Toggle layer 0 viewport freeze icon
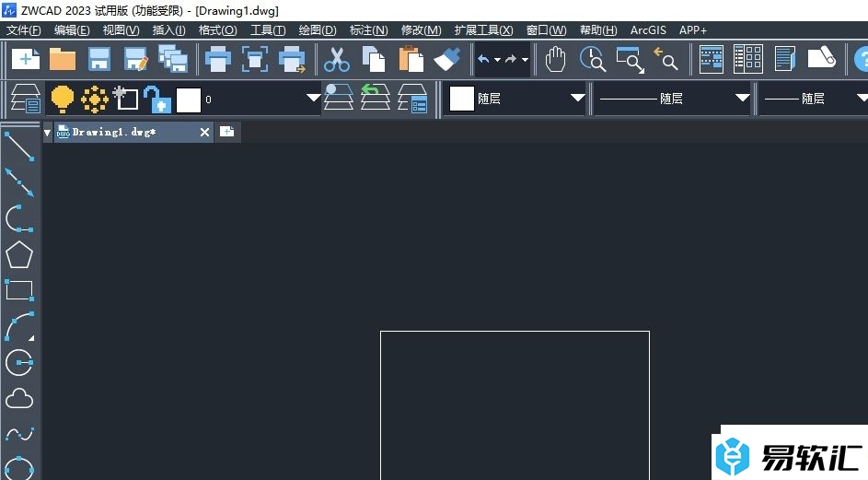Viewport: 868px width, 480px height. point(126,98)
